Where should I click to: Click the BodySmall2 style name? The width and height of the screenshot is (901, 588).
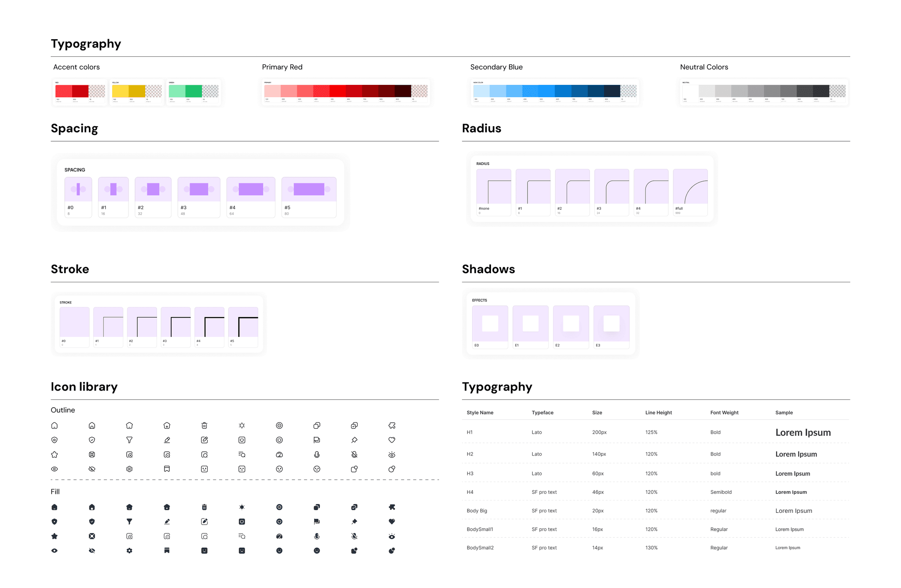480,548
